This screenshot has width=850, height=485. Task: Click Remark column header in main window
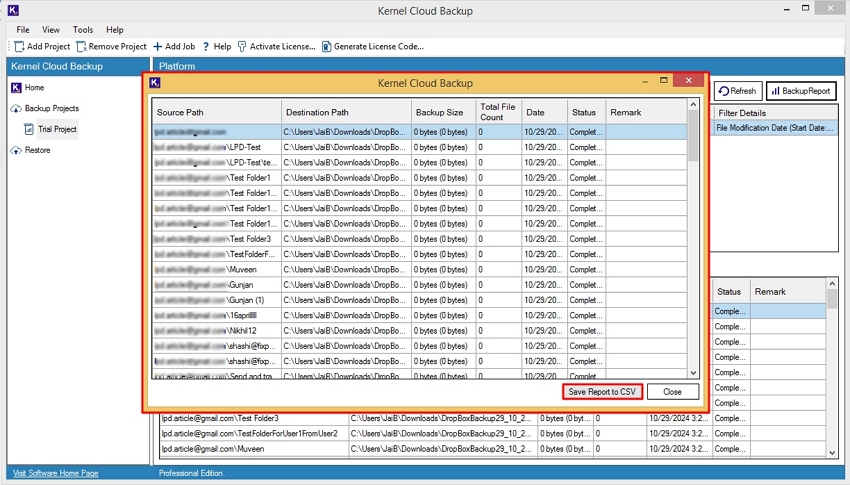pyautogui.click(x=788, y=292)
